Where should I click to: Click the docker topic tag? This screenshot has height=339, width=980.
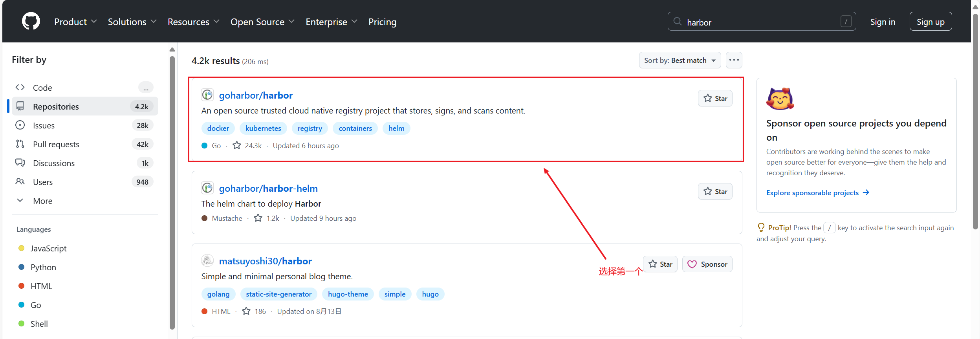point(218,128)
